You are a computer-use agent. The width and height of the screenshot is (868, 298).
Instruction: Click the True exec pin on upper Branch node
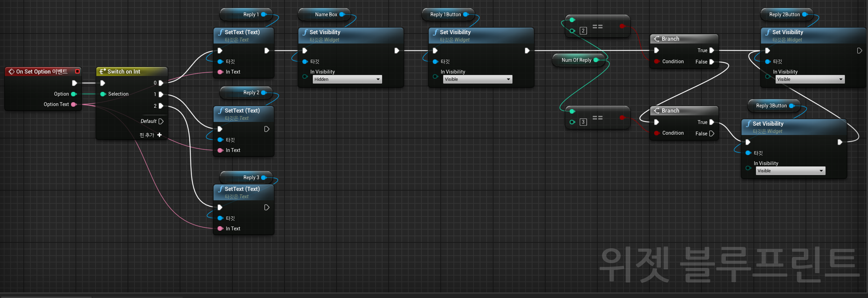pyautogui.click(x=712, y=50)
